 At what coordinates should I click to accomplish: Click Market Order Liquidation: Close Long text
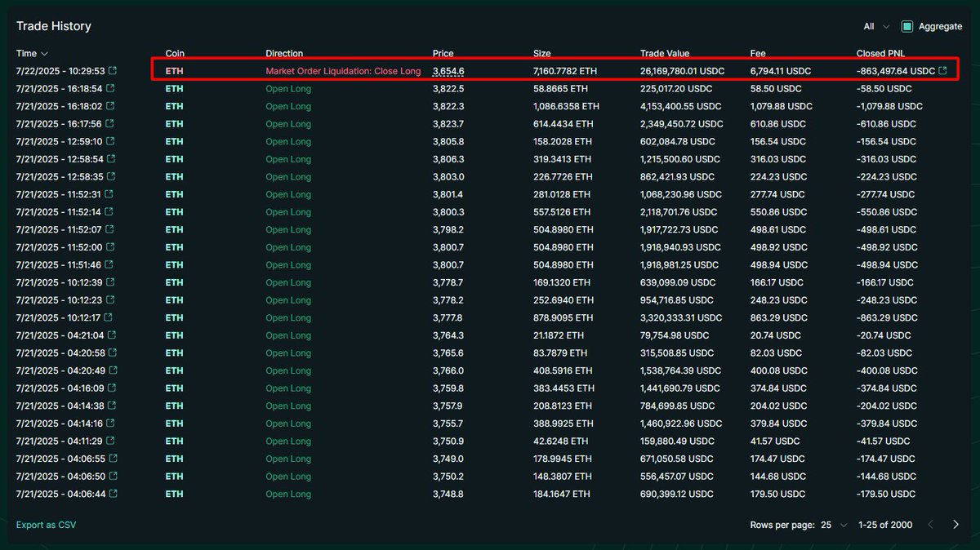(x=343, y=71)
